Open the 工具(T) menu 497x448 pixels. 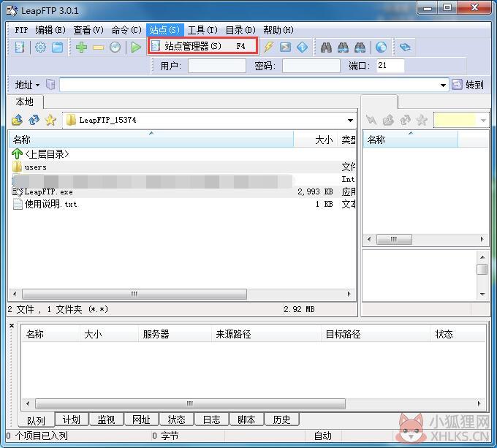point(202,30)
